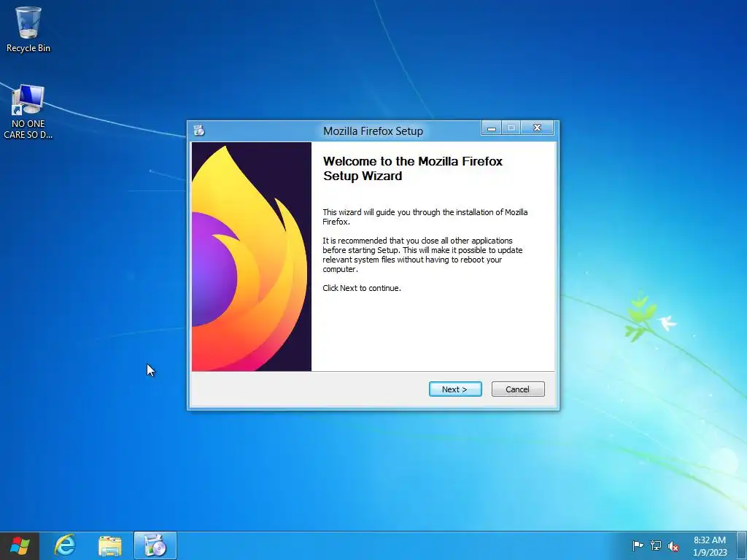Image resolution: width=747 pixels, height=560 pixels.
Task: Minimize the Mozilla Firefox Setup window
Action: click(492, 128)
